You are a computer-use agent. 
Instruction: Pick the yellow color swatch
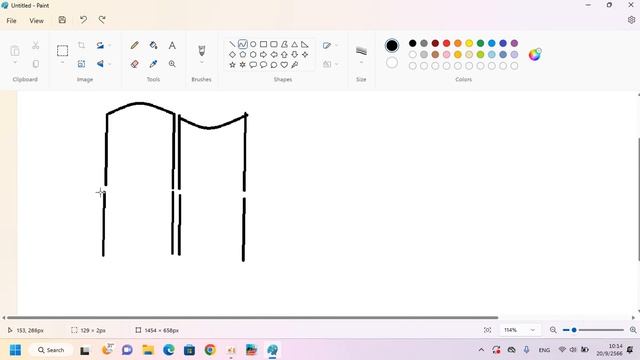click(469, 43)
